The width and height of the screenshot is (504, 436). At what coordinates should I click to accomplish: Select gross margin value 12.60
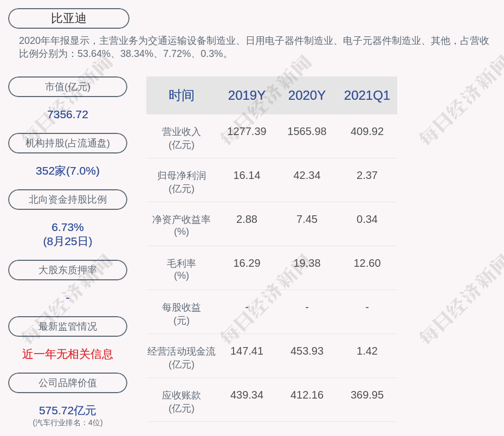point(367,264)
